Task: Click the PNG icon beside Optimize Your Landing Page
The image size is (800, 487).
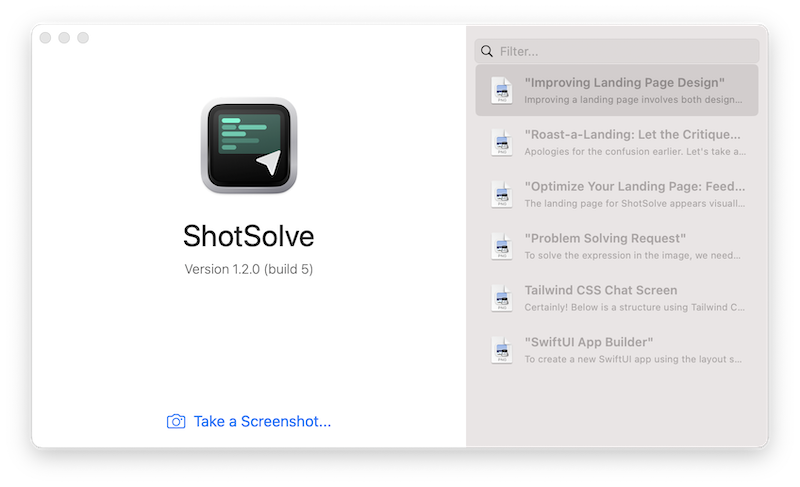Action: click(x=501, y=194)
